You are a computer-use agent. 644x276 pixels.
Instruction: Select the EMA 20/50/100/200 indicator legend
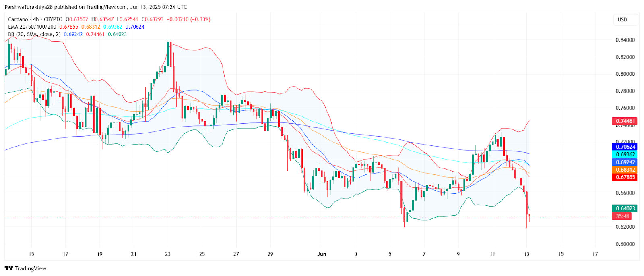click(32, 27)
